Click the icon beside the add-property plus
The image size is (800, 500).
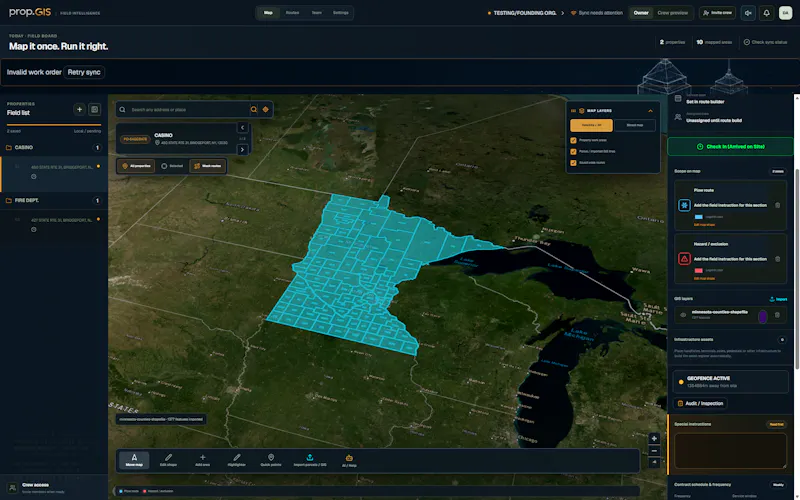pos(94,109)
